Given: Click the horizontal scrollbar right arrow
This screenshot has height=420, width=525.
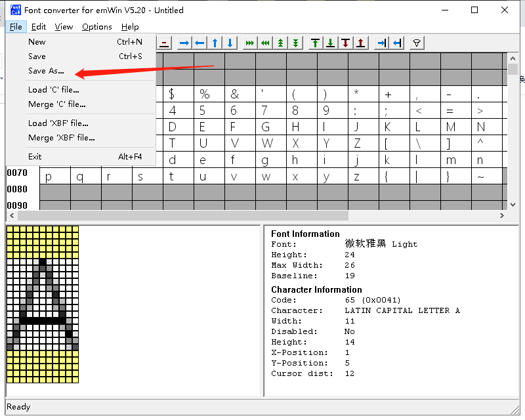Looking at the screenshot, I should 503,215.
